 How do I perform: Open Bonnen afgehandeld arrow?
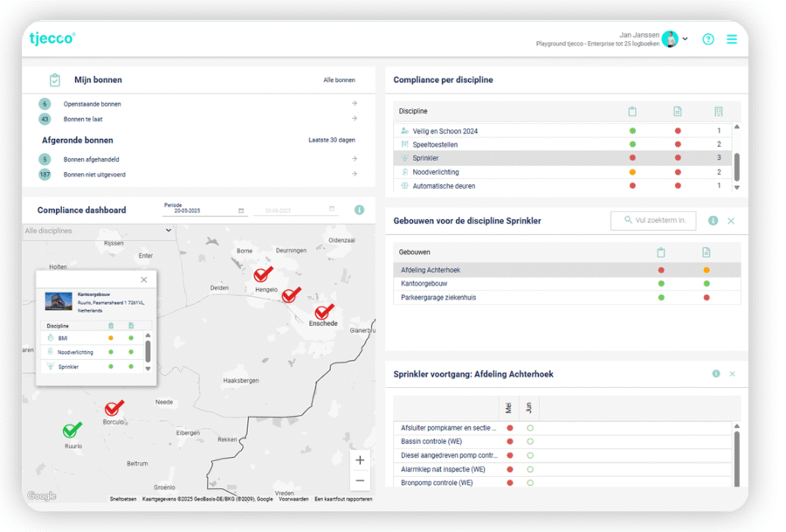point(355,159)
